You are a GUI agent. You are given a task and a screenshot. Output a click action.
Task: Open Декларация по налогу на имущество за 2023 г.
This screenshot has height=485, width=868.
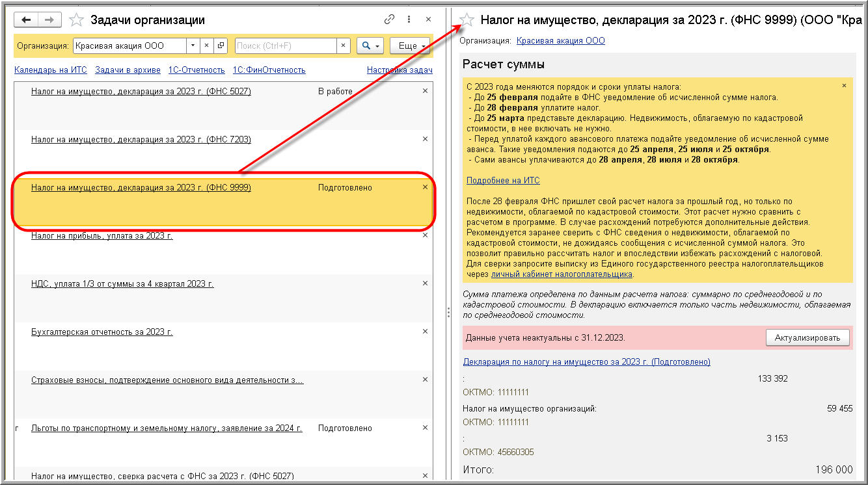587,362
